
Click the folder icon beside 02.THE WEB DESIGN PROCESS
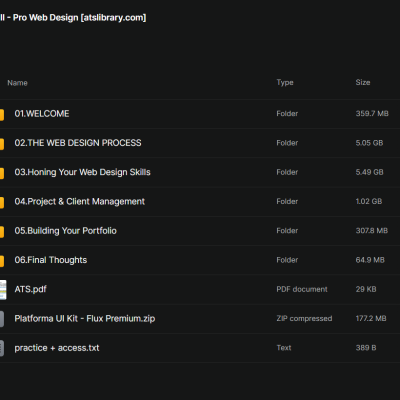pyautogui.click(x=2, y=144)
